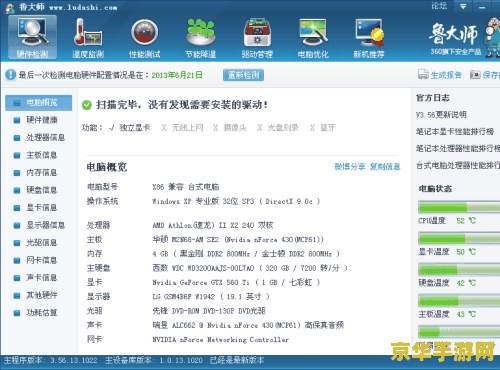Select 电脑概览 in the sidebar
This screenshot has width=500, height=370.
pos(38,103)
